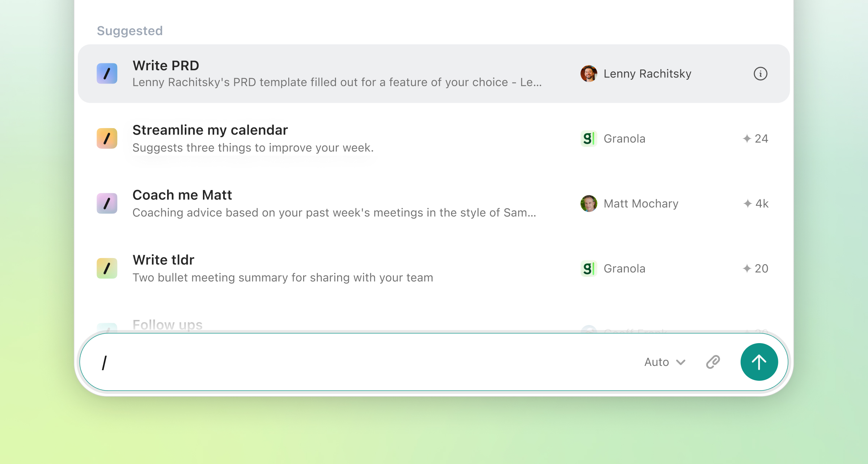
Task: Click the partially visible Follow ups item
Action: pos(167,325)
